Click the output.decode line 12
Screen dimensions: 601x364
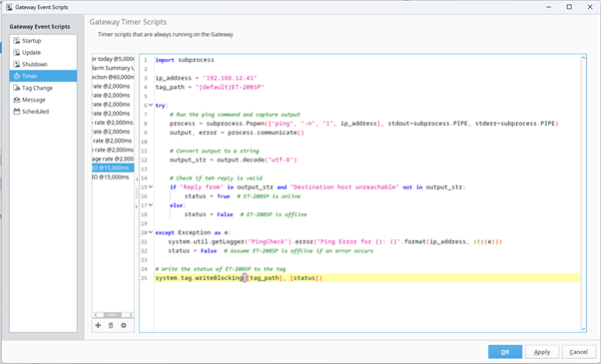click(233, 160)
